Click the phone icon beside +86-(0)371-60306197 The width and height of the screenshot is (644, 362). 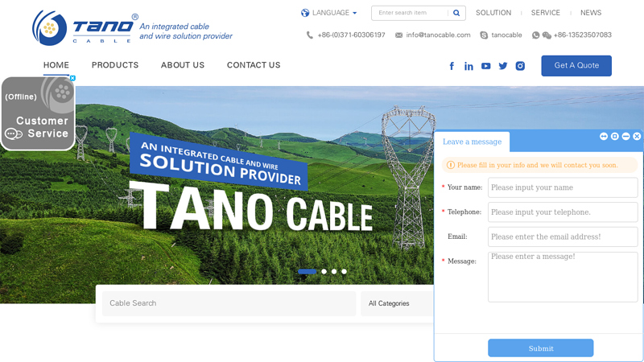coord(310,35)
